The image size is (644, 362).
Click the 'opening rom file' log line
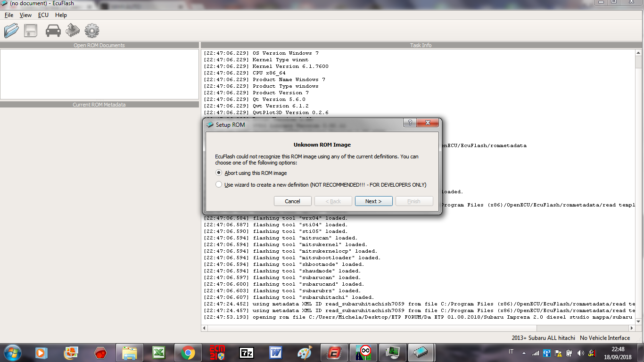point(419,317)
